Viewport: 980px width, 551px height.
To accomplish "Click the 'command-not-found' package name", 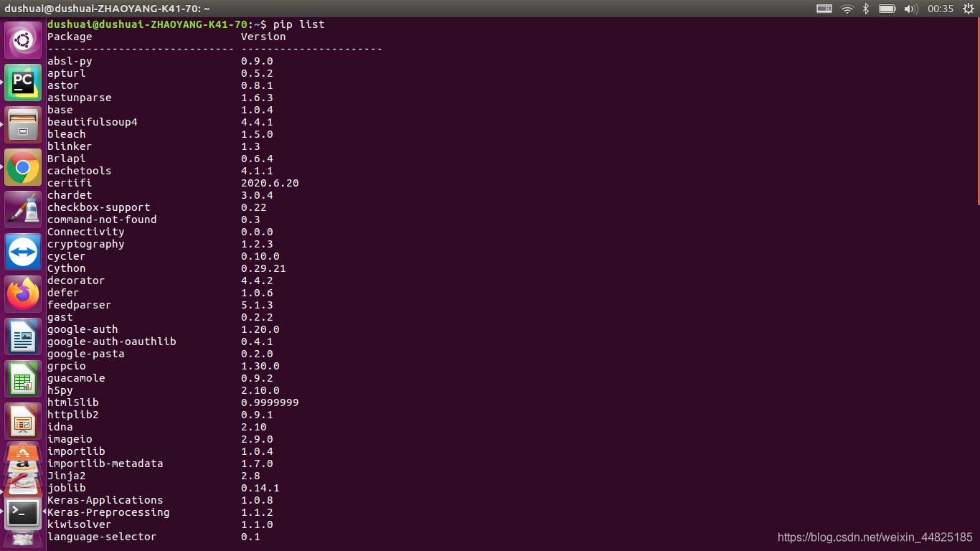I will click(x=102, y=220).
